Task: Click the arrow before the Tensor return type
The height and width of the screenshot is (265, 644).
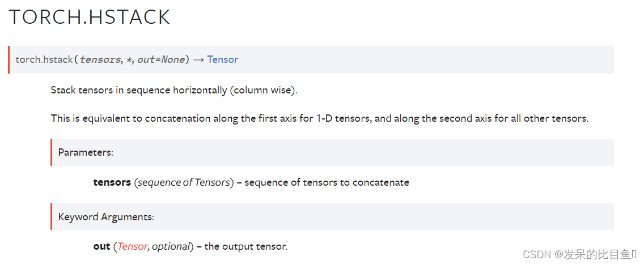Action: click(198, 60)
